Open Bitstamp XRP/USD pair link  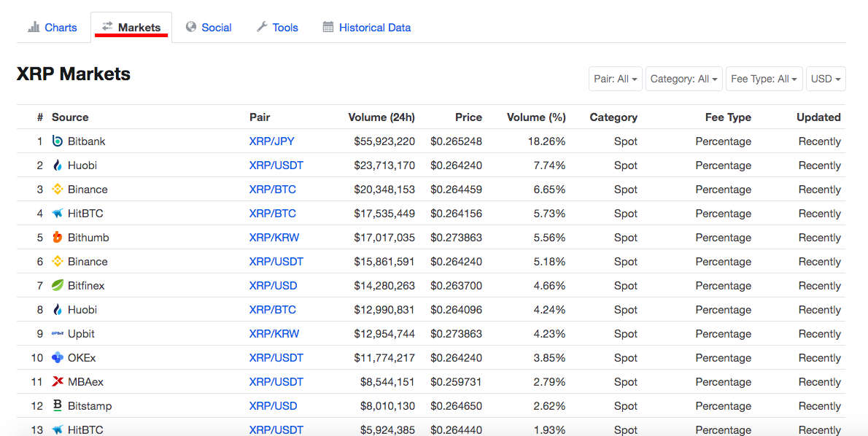(273, 406)
